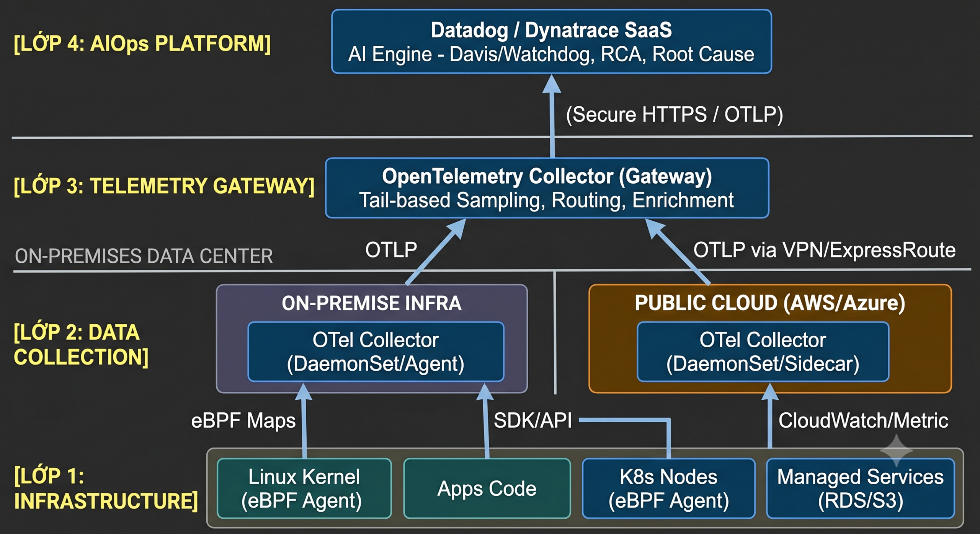Click the AI Engine - Davis/Watchdog text line

[551, 54]
